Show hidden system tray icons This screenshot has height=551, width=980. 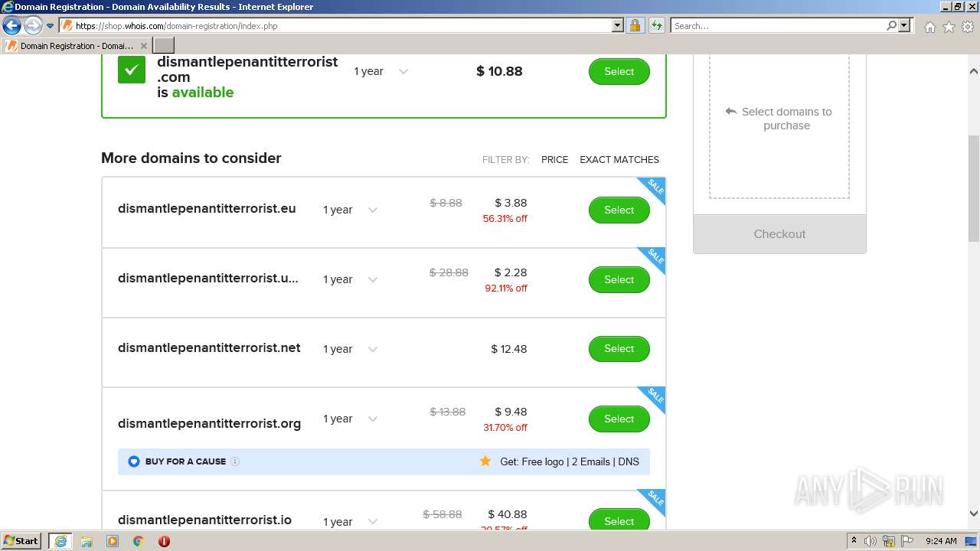pyautogui.click(x=854, y=541)
